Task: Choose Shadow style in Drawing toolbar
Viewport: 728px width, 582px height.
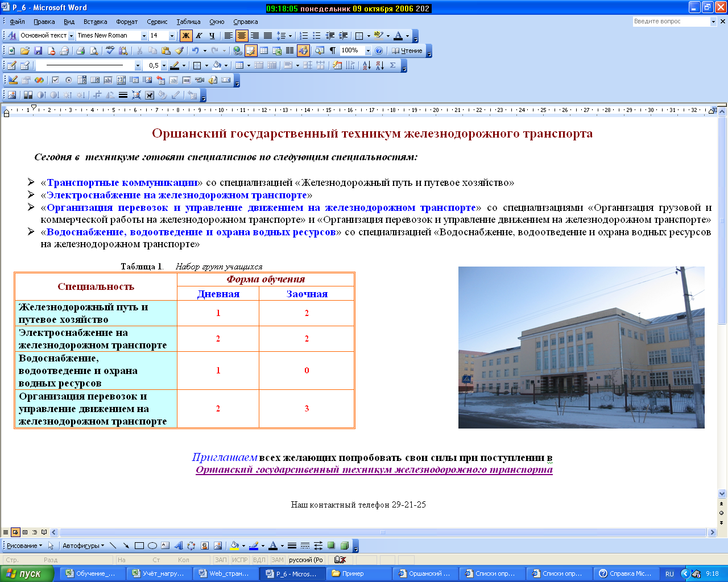Action: tap(332, 546)
